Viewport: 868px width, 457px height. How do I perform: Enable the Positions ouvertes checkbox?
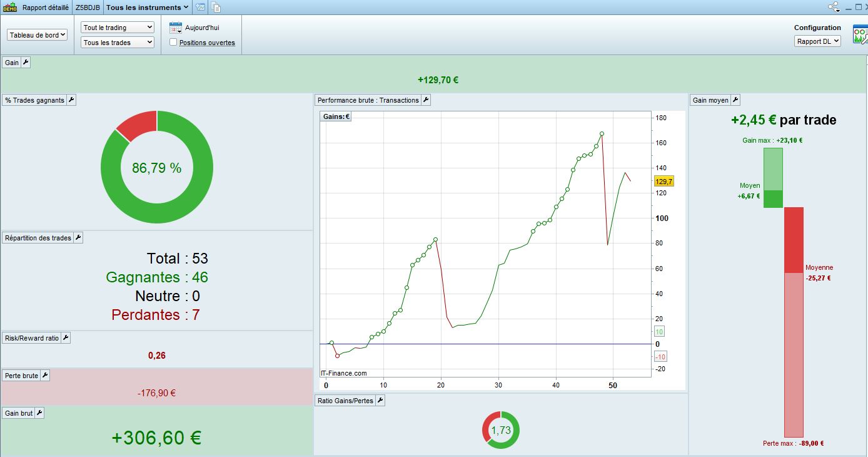[x=173, y=43]
